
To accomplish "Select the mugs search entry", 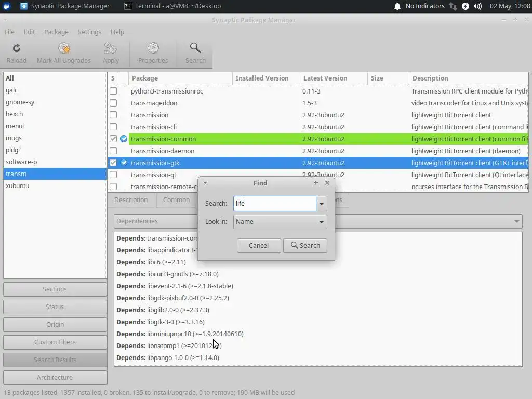I will 55,138.
